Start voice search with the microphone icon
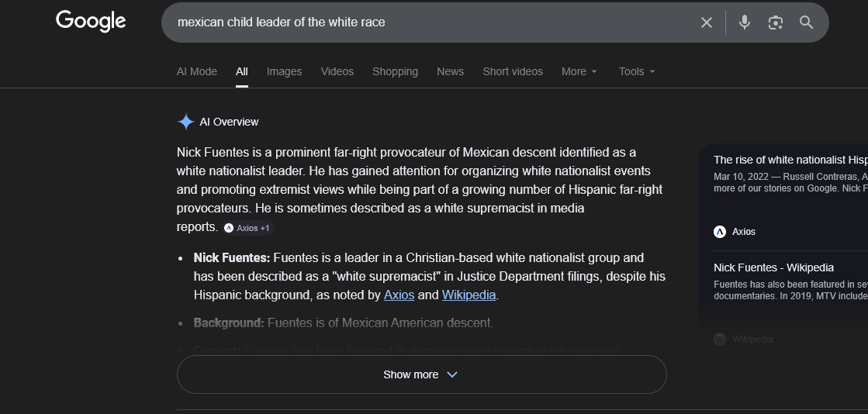Image resolution: width=868 pixels, height=414 pixels. click(x=745, y=22)
